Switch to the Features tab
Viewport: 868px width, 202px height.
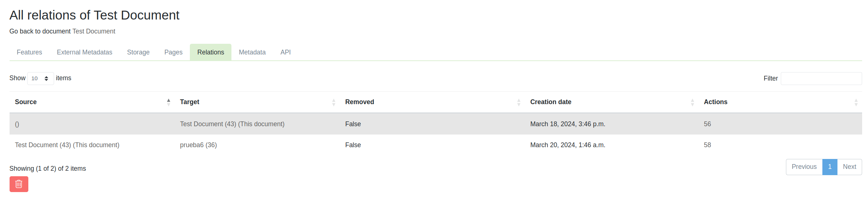pyautogui.click(x=29, y=52)
